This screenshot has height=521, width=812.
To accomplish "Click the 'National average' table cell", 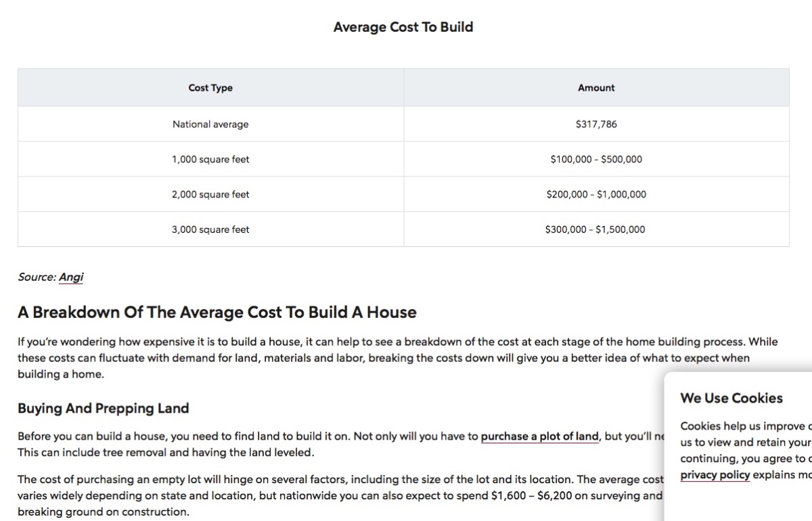I will (210, 124).
